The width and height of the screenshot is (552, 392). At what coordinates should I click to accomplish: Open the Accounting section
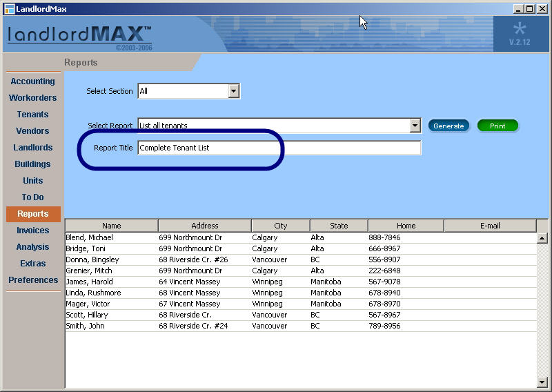32,81
